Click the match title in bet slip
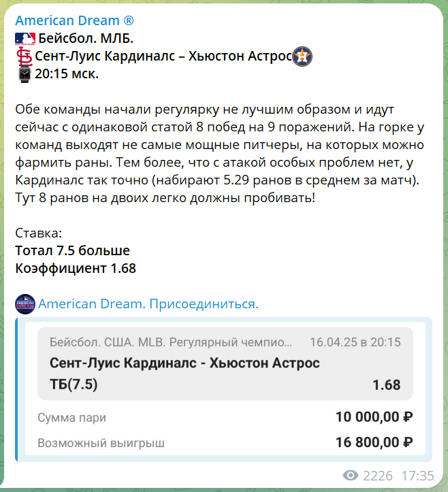This screenshot has width=448, height=492. tap(185, 363)
